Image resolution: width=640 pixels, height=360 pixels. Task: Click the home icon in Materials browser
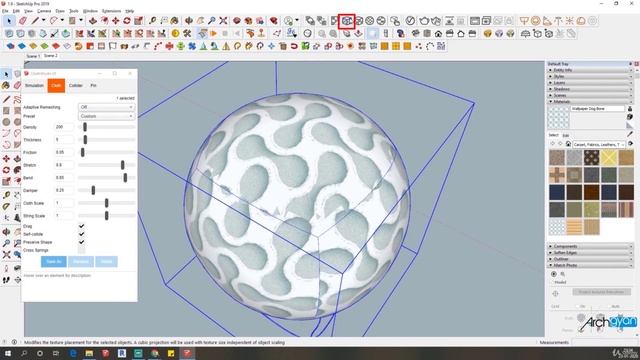568,144
